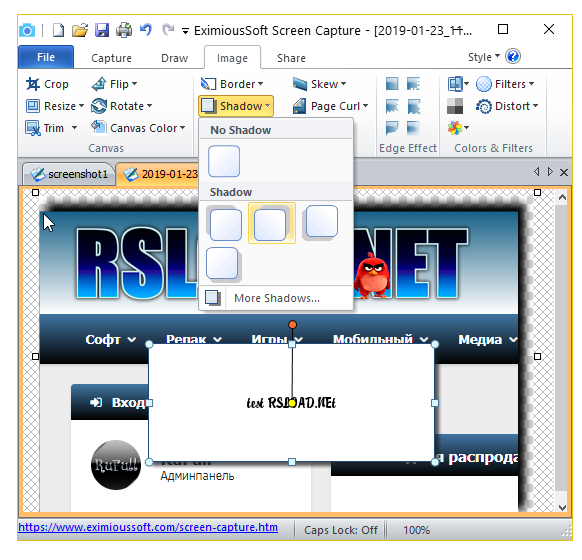Switch to the Share ribbon tab
The height and width of the screenshot is (560, 582).
[291, 58]
